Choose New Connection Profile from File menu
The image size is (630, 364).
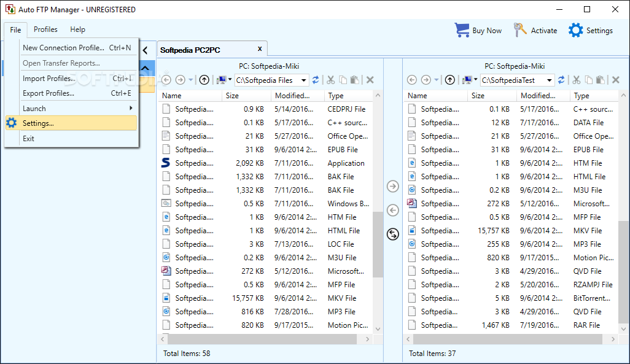77,48
